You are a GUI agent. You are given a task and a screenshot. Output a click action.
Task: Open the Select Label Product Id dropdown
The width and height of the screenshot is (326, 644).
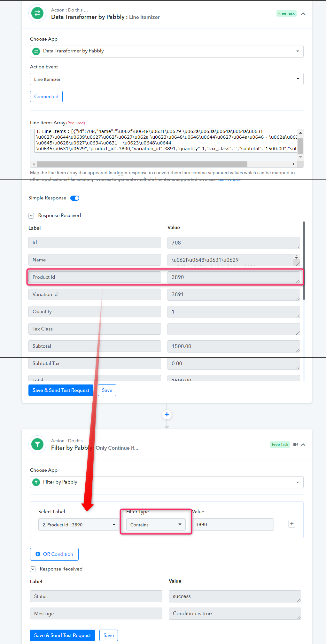[79, 524]
